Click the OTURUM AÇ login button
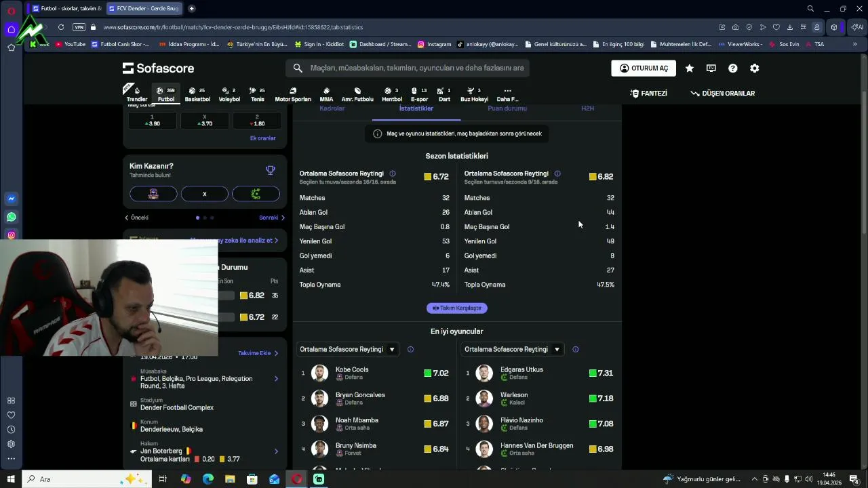The image size is (868, 488). click(x=644, y=68)
